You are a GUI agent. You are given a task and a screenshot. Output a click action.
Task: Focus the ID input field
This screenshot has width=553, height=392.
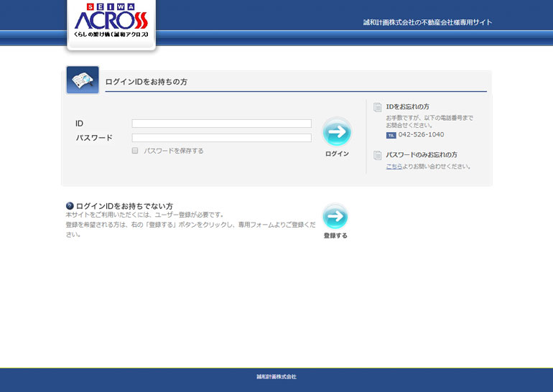pos(221,123)
